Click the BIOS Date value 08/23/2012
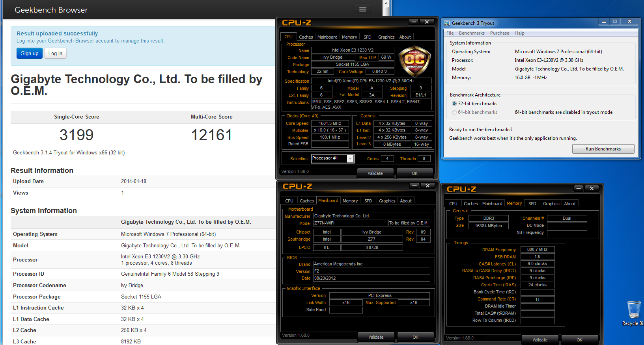The height and width of the screenshot is (345, 644). 371,278
